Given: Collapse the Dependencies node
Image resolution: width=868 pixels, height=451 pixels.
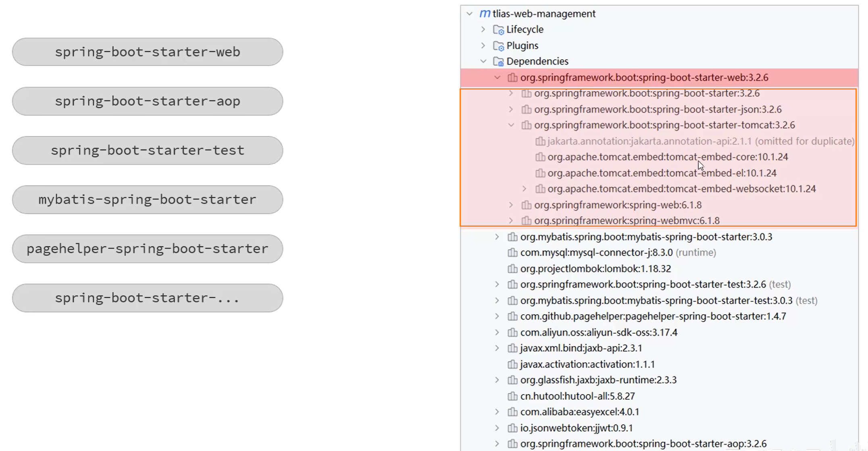Looking at the screenshot, I should pyautogui.click(x=483, y=61).
